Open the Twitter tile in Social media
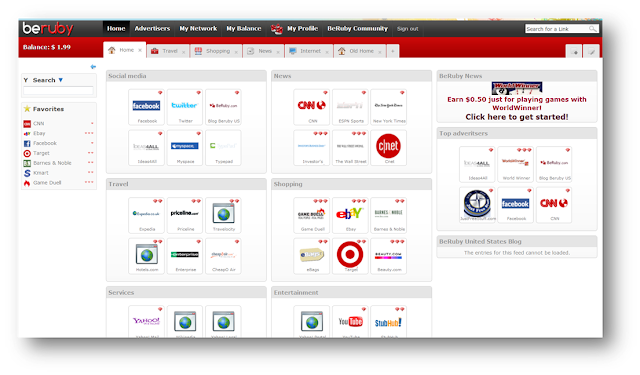 (185, 107)
